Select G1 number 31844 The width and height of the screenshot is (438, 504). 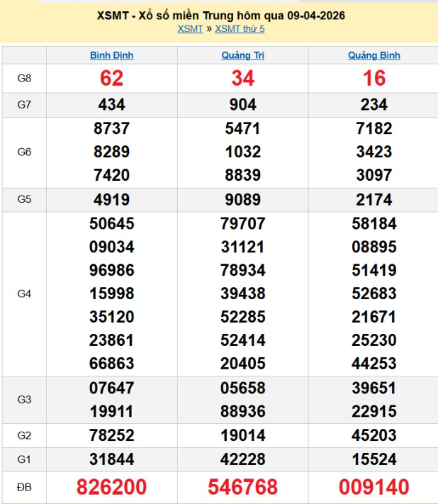click(x=112, y=459)
